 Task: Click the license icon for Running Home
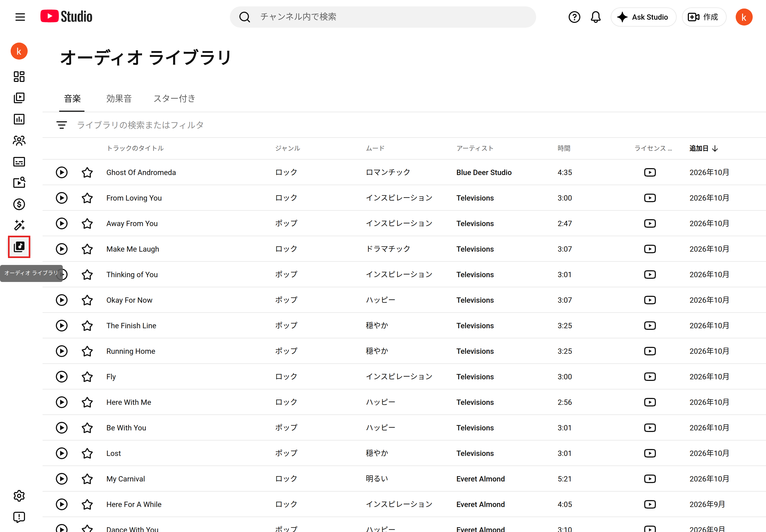(650, 351)
